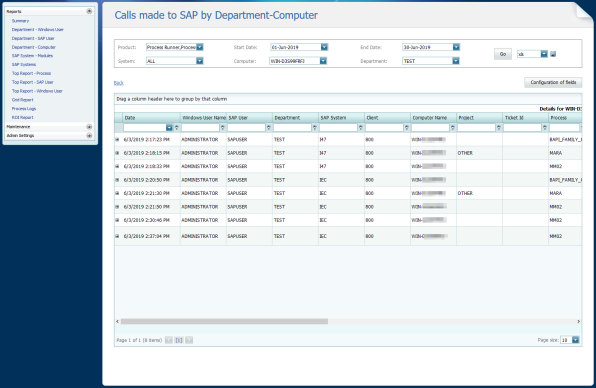Expand the row dated 6/3/2019 2:18:15 PM
The height and width of the screenshot is (388, 596).
[x=117, y=153]
